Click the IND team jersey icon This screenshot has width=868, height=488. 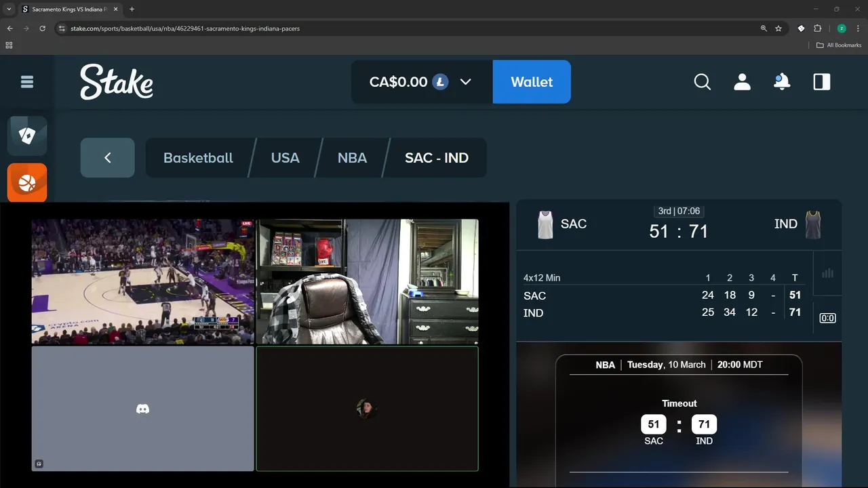pos(813,224)
